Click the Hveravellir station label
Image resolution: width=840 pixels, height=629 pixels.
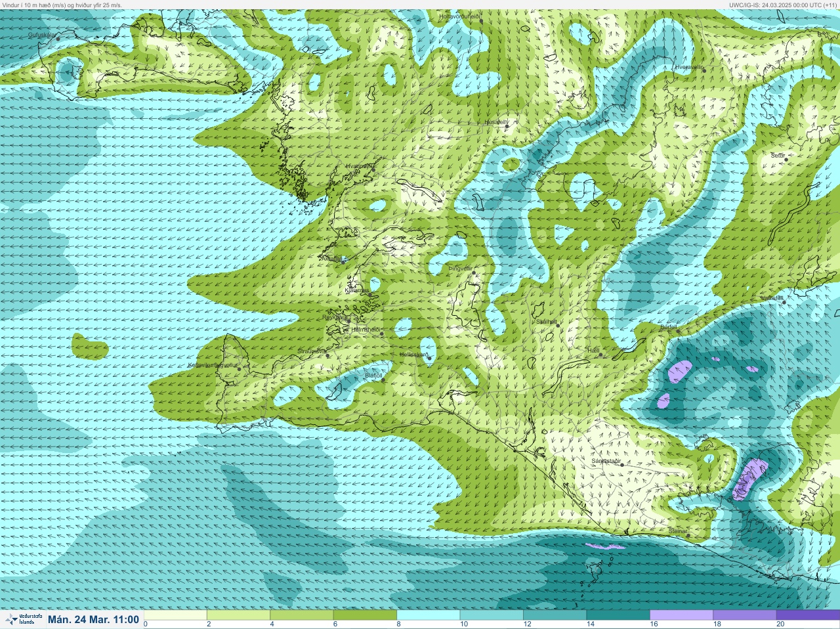[690, 67]
